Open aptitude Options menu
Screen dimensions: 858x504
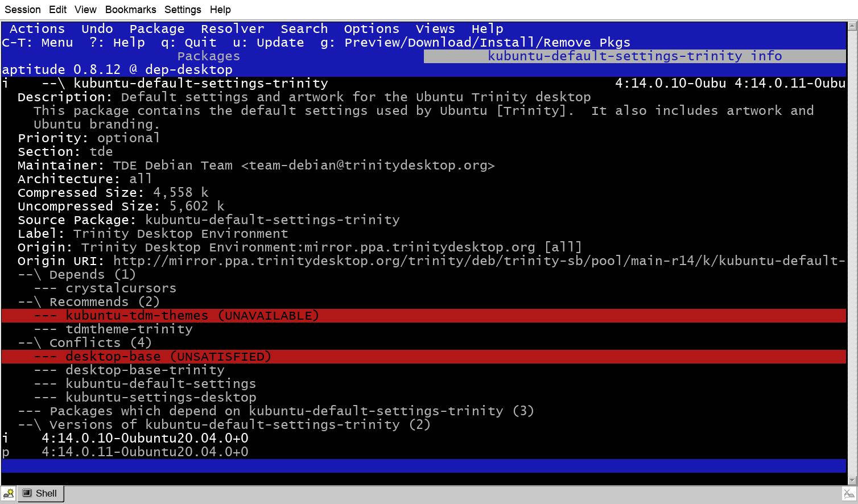(x=372, y=29)
